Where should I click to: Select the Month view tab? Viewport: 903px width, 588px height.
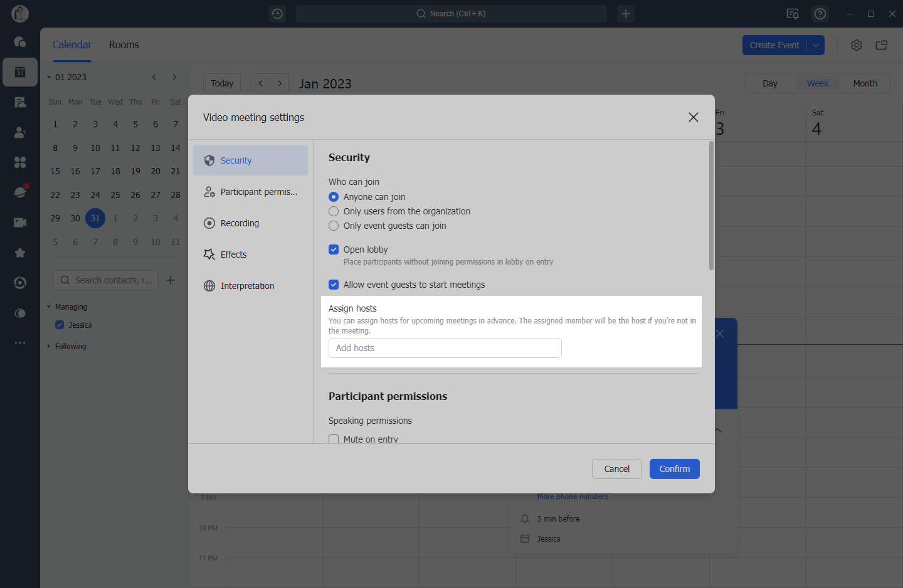point(865,83)
